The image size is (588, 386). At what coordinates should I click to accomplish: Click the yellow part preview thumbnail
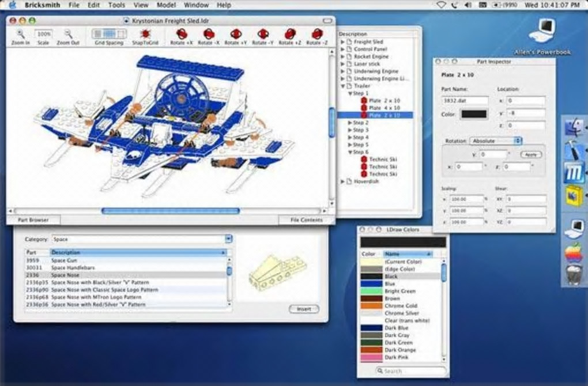(277, 273)
